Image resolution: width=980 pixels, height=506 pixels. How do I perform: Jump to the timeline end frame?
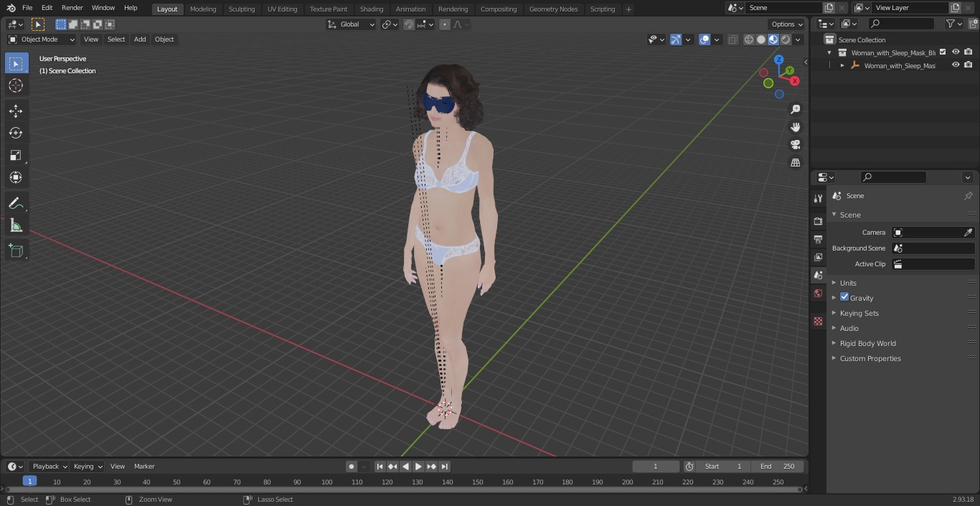445,467
